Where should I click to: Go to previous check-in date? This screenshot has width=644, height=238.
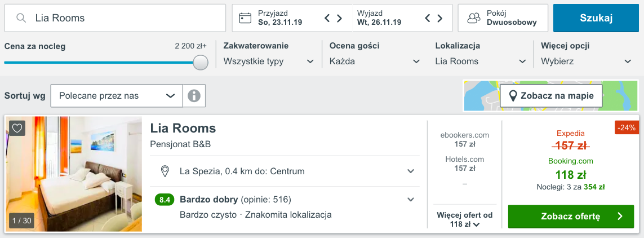(327, 18)
